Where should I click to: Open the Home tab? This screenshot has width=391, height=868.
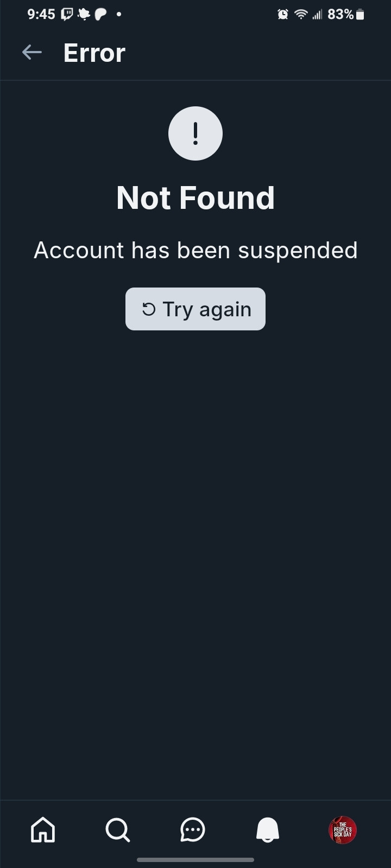point(43,829)
